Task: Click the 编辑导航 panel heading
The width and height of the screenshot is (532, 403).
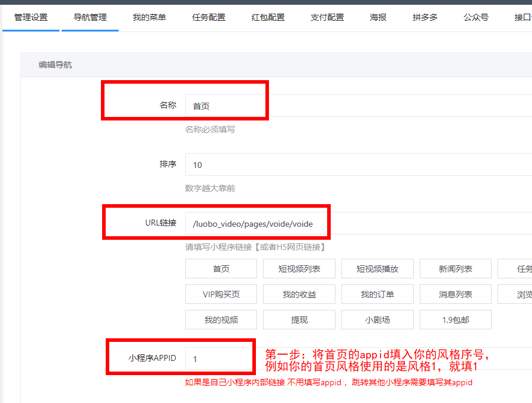Action: coord(55,65)
